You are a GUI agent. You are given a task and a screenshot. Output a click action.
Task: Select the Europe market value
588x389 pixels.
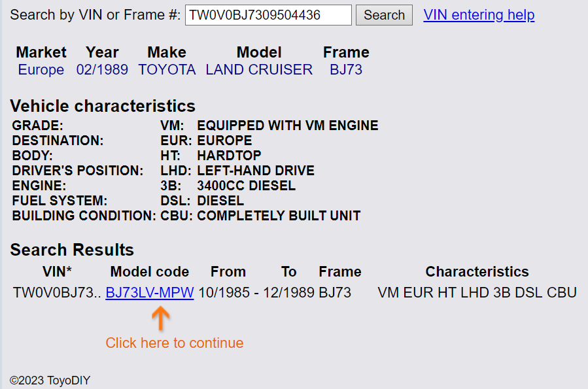41,70
